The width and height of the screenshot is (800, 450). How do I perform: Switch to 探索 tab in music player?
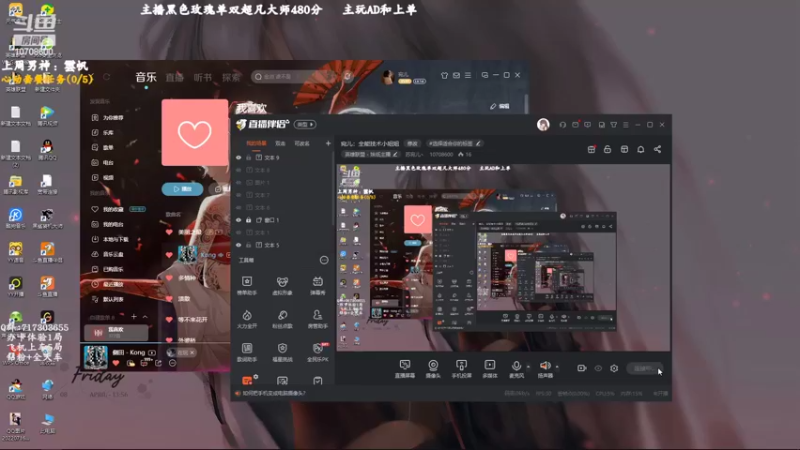(x=231, y=78)
